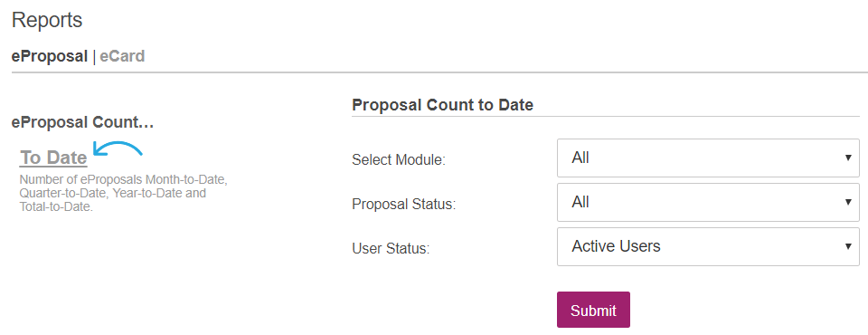Click the Proposal Status label
The height and width of the screenshot is (335, 868).
pyautogui.click(x=403, y=204)
